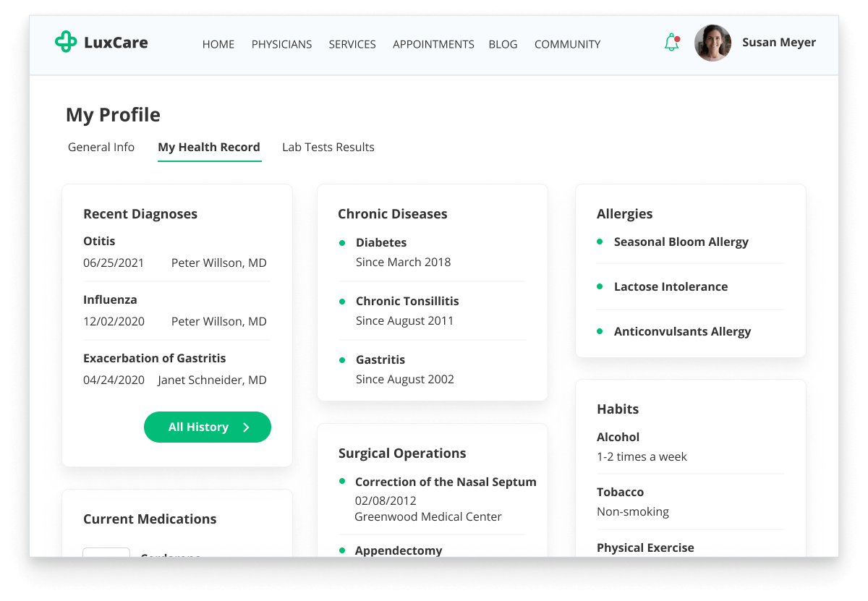868x601 pixels.
Task: Select the Lactose Intolerance allergy item
Action: pos(671,286)
